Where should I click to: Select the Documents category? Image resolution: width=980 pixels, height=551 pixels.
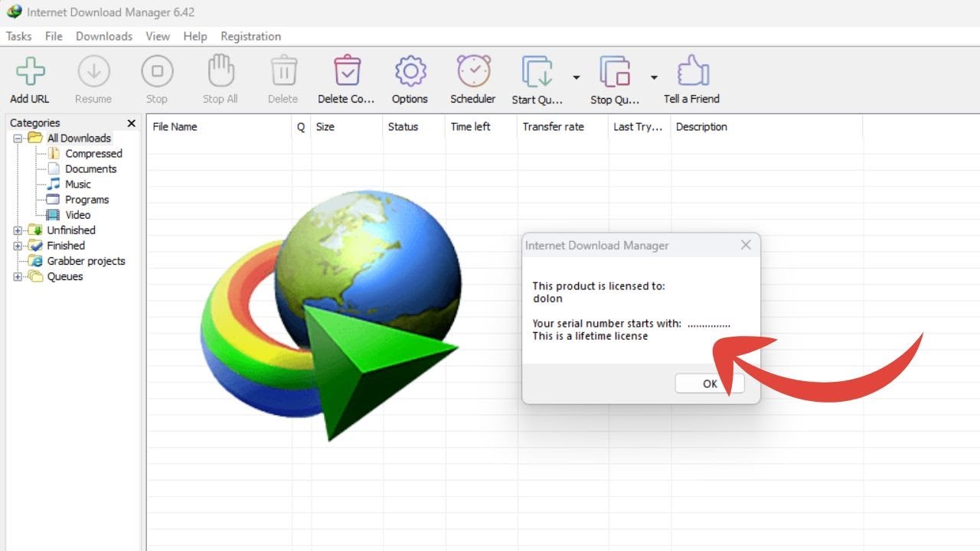click(x=91, y=168)
